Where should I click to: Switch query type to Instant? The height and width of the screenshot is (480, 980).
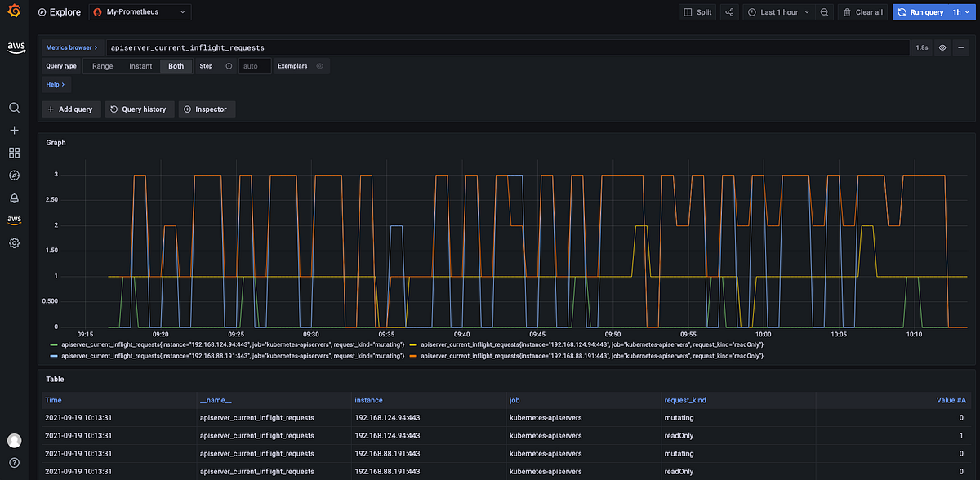(140, 66)
